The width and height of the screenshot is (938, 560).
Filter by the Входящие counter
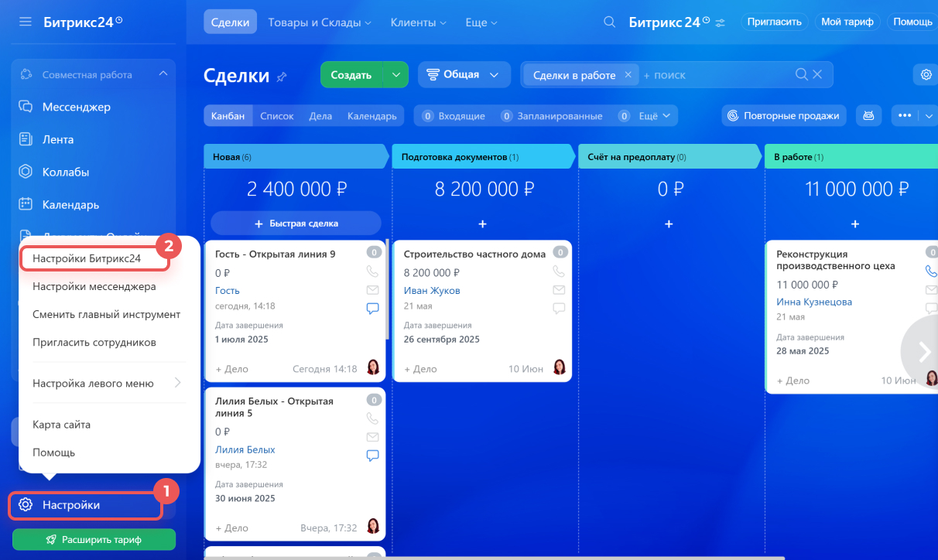[454, 116]
